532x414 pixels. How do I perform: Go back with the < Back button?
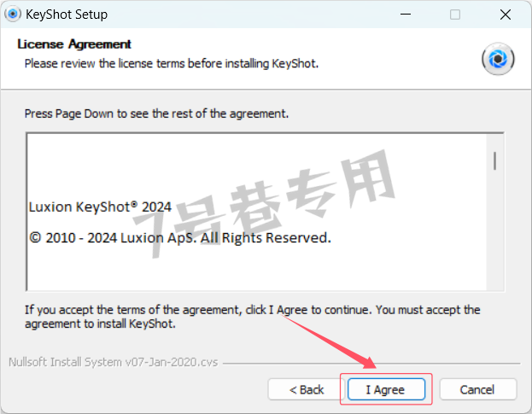point(306,389)
